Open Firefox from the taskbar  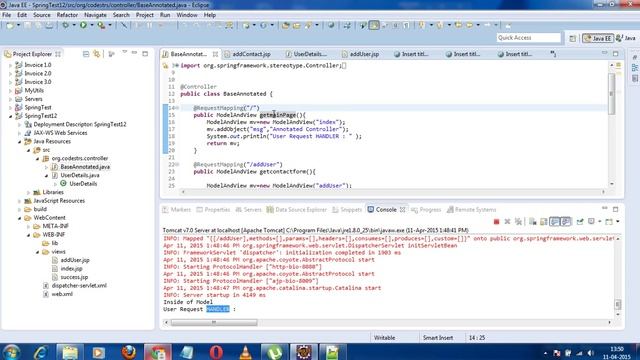(129, 352)
